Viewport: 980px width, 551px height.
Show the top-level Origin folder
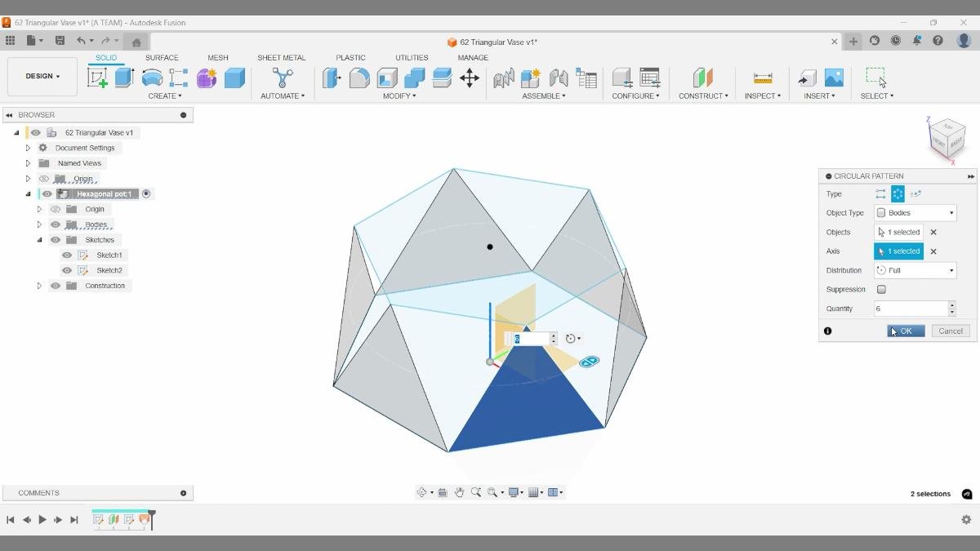(44, 179)
